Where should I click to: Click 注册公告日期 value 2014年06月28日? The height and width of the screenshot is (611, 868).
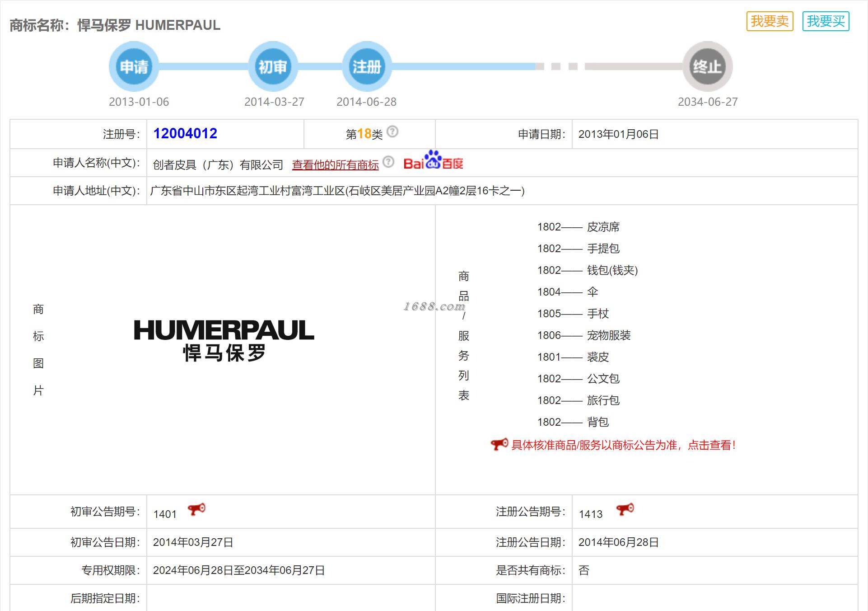point(618,542)
